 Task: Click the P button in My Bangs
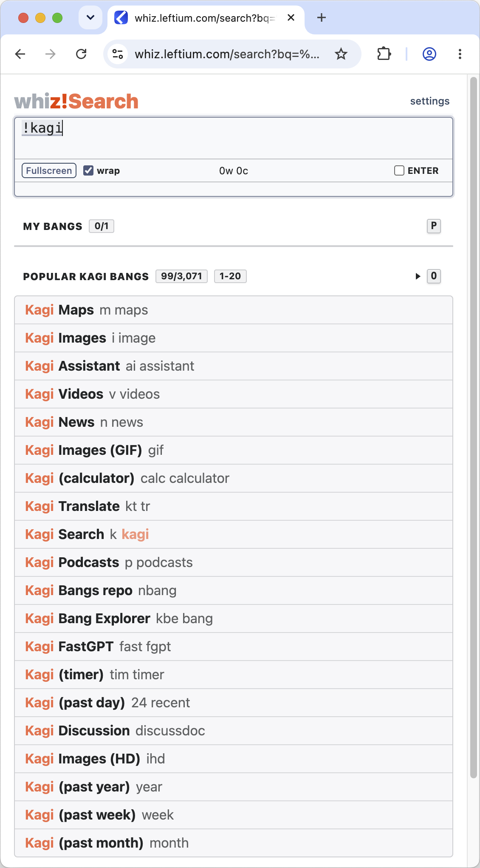pos(434,226)
